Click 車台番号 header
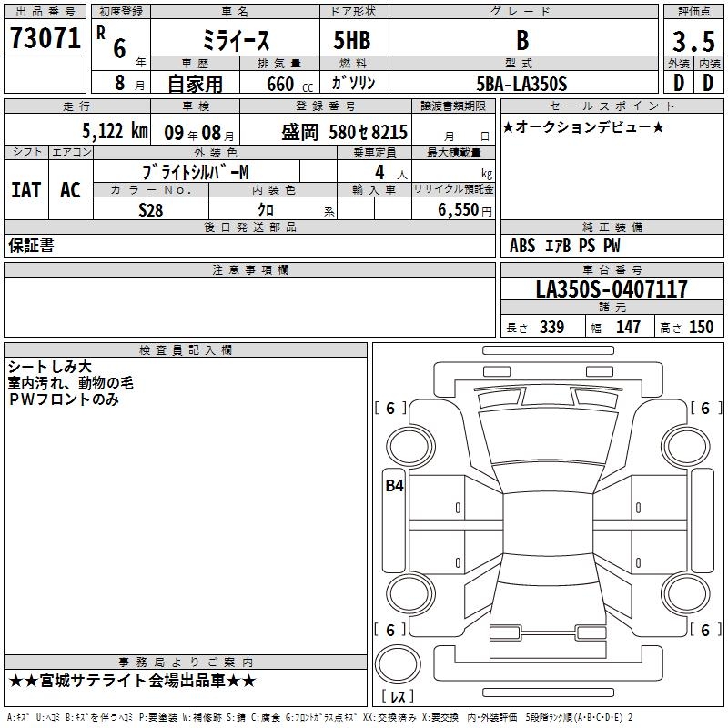 (612, 269)
